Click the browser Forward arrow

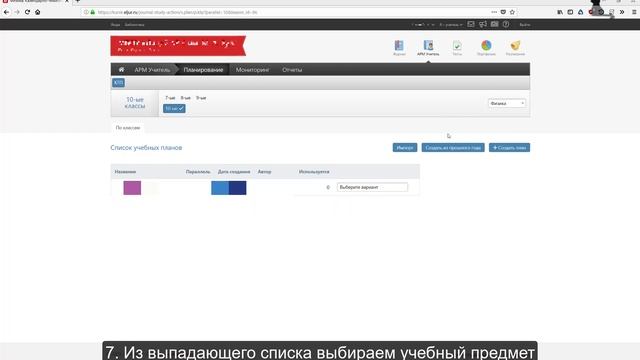pos(17,12)
